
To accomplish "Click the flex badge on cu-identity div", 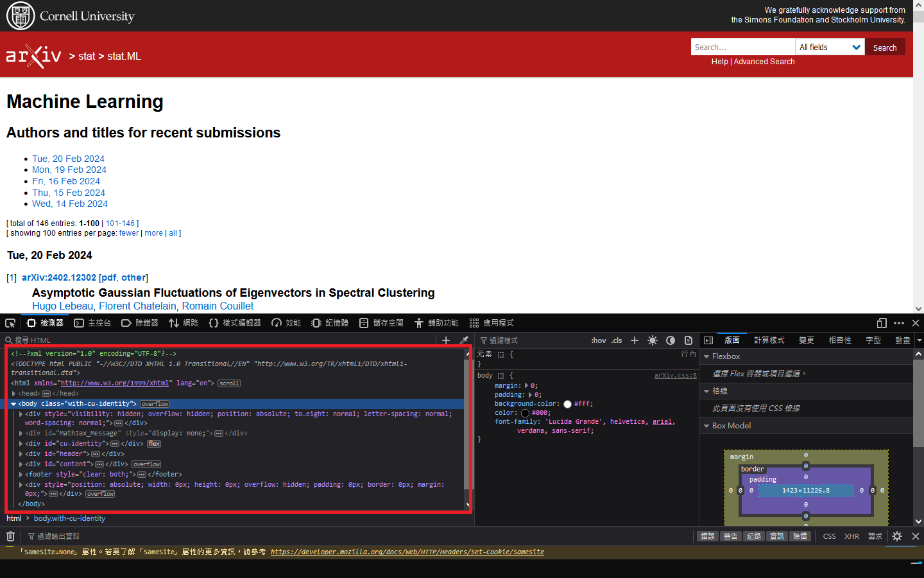I will [154, 444].
